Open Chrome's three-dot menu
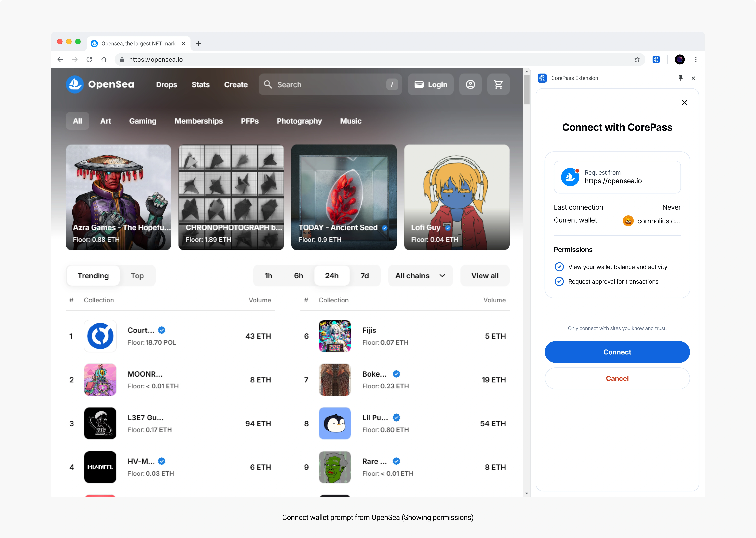 696,59
